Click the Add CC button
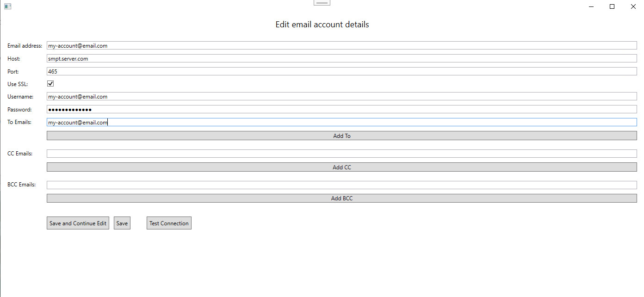The width and height of the screenshot is (644, 297). pos(342,167)
